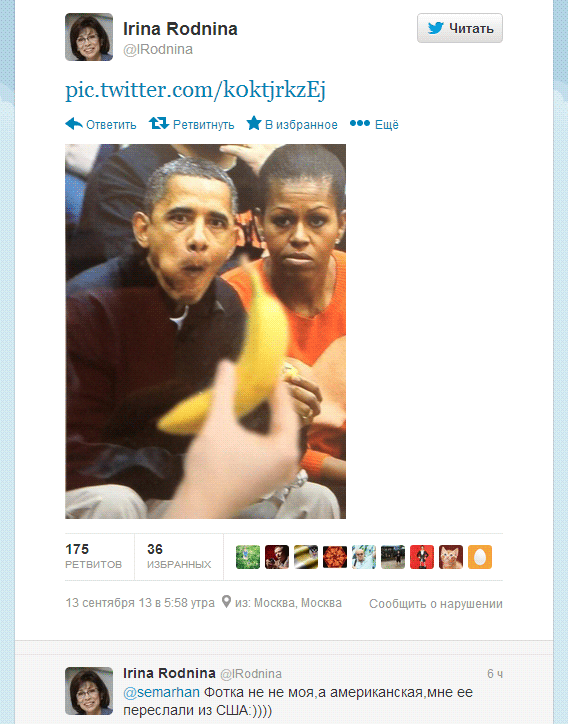
Task: Open the orange cat avatar retweeter
Action: pos(451,556)
